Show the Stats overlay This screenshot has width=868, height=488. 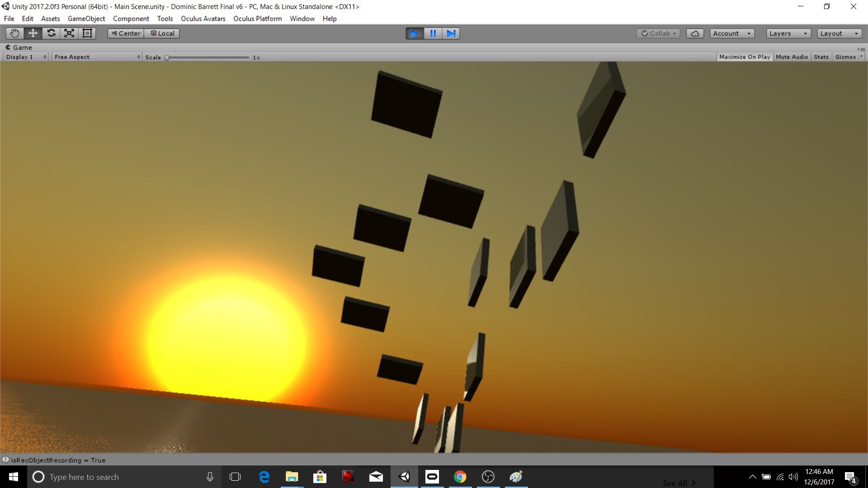(821, 57)
